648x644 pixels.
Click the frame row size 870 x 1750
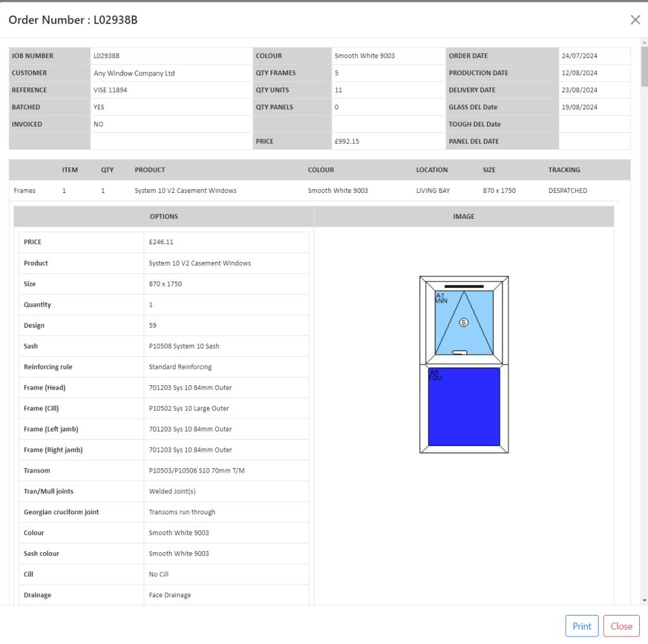(x=499, y=190)
